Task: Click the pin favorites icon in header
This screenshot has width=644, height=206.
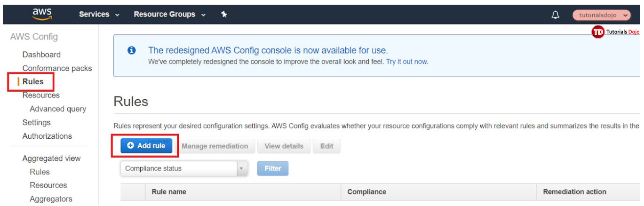Action: tap(224, 15)
